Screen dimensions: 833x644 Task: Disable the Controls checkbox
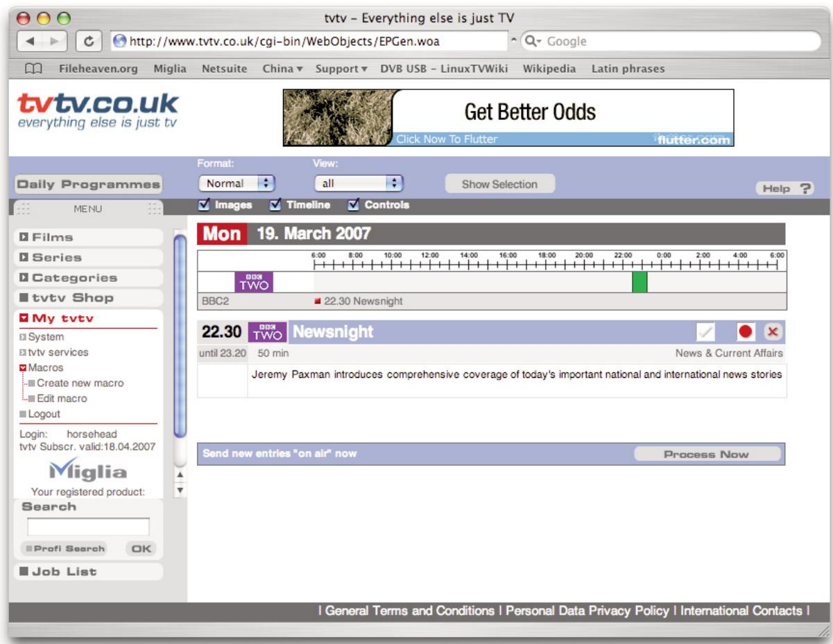pos(354,204)
